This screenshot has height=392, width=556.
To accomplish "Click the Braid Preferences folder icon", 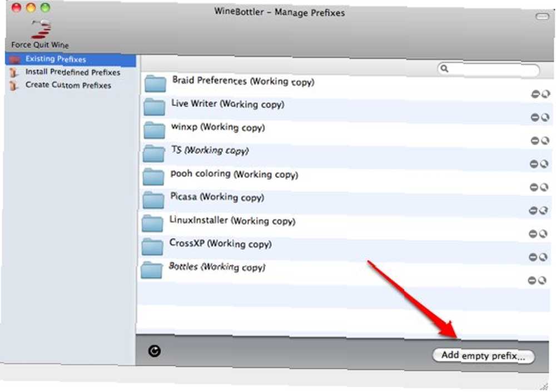I will coord(155,84).
